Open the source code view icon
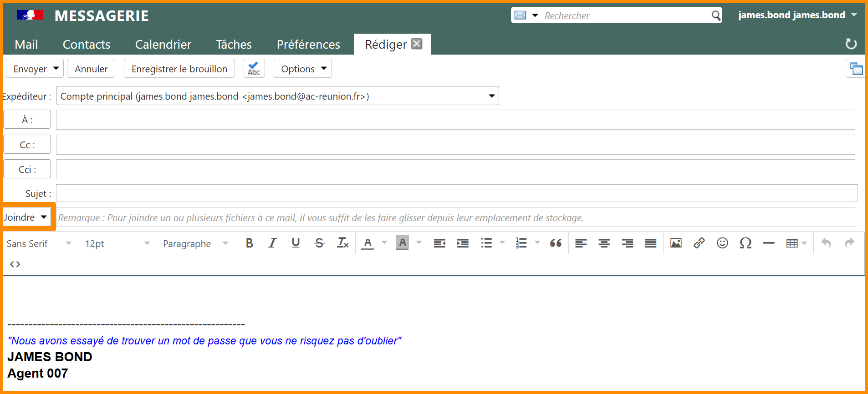Screen dimensions: 868x394 click(15, 264)
